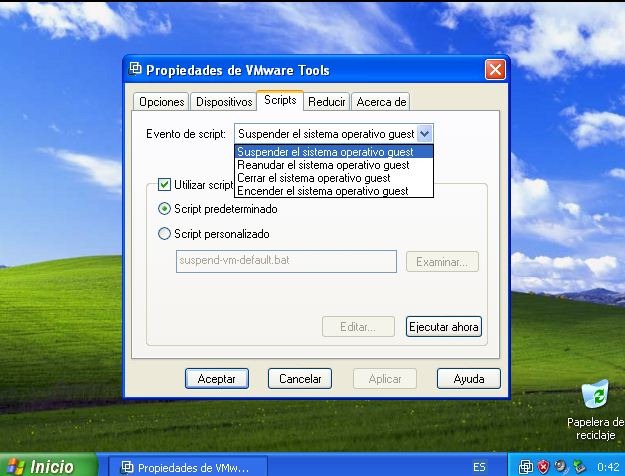Viewport: 625px width, 476px height.
Task: Click the VMware icon in dialog title bar
Action: [135, 69]
